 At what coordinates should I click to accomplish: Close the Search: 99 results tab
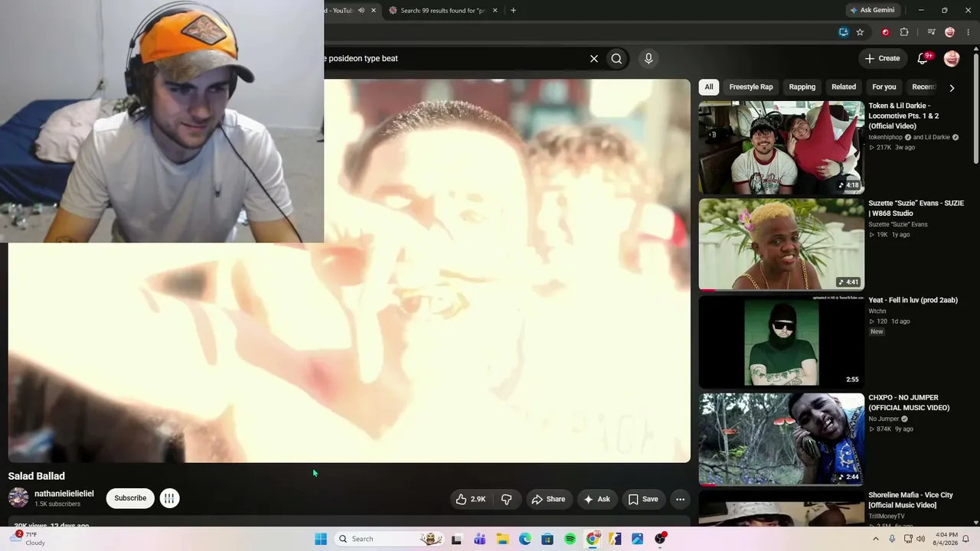point(495,10)
